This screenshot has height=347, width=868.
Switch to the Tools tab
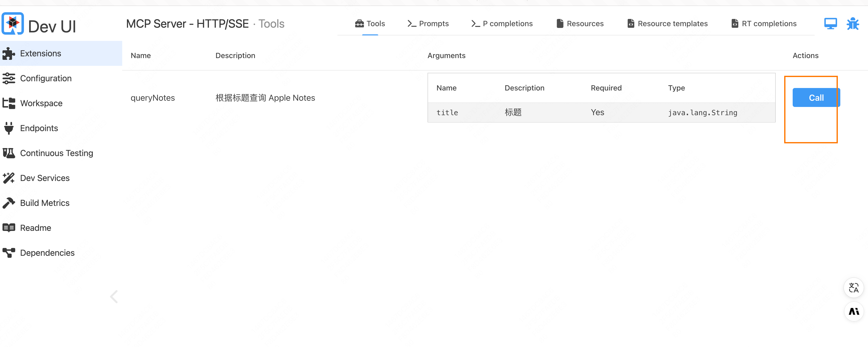pos(370,24)
